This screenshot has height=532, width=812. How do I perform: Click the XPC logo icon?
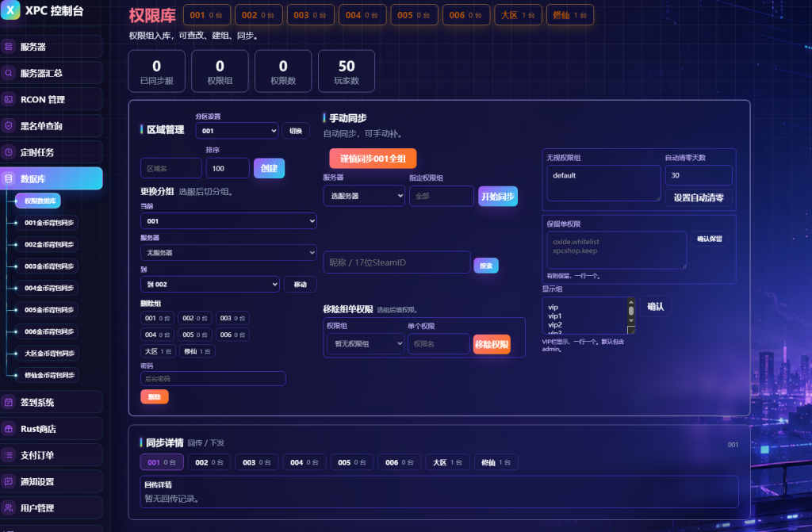pos(10,10)
